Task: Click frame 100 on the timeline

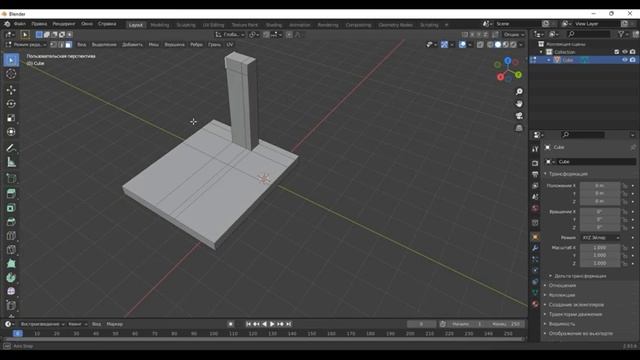Action: (x=213, y=334)
